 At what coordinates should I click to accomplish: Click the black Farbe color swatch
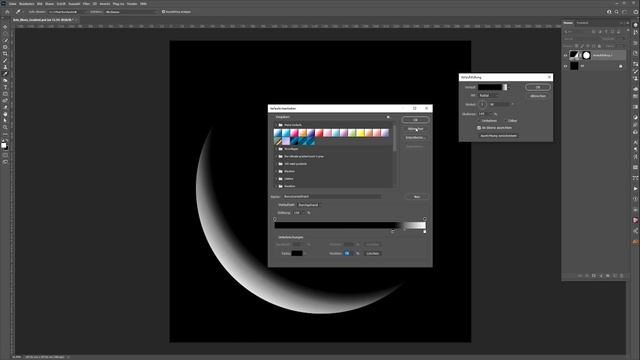click(x=297, y=253)
